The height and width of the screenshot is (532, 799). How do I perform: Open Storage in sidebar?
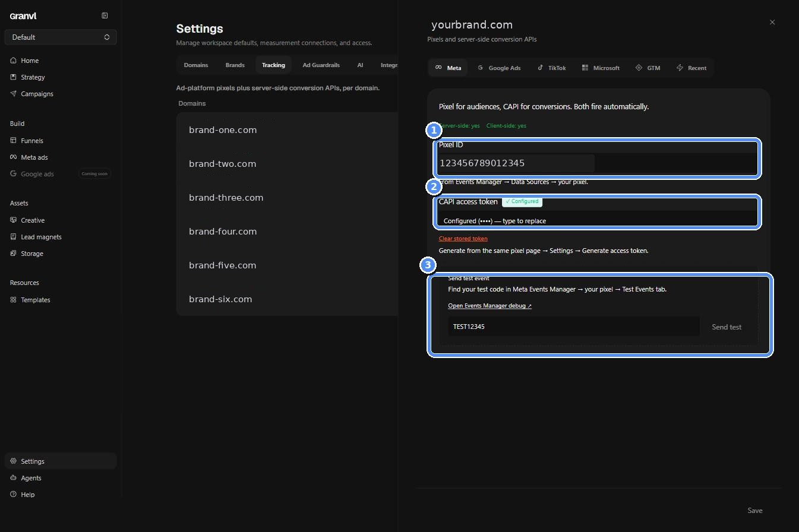[61, 254]
